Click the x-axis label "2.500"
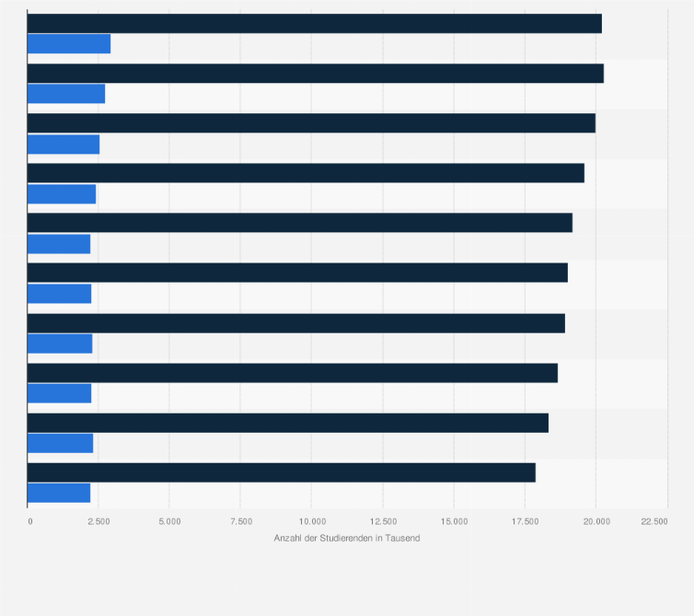The height and width of the screenshot is (616, 694). (99, 521)
